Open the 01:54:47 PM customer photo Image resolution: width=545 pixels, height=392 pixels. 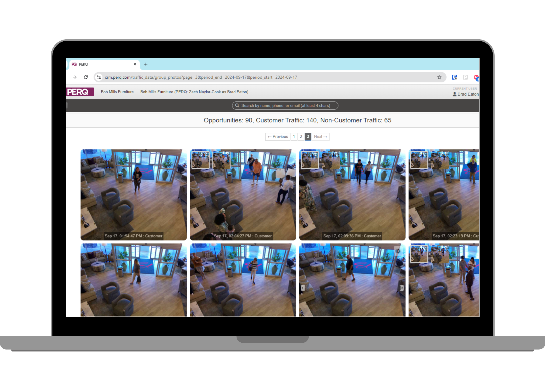click(x=134, y=195)
